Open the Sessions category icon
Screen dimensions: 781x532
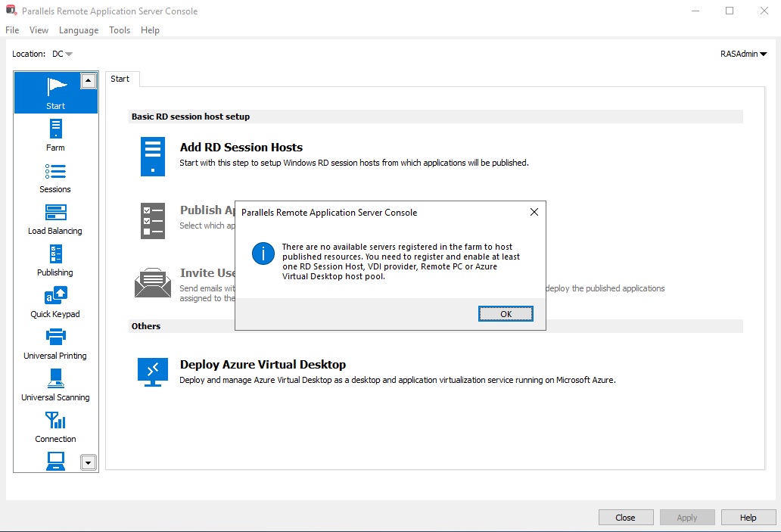tap(55, 171)
